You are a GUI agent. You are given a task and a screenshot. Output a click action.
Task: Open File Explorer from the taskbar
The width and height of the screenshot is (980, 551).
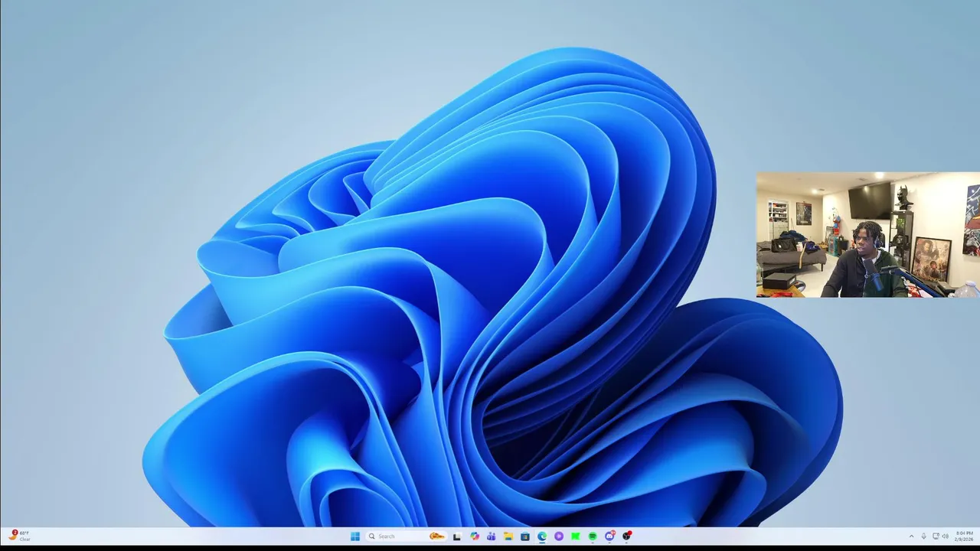tap(508, 536)
